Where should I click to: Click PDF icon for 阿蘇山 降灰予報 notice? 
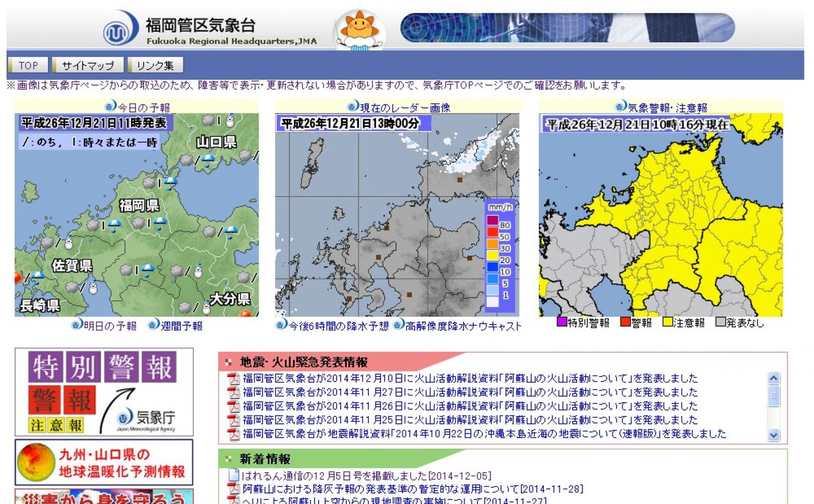[x=233, y=488]
